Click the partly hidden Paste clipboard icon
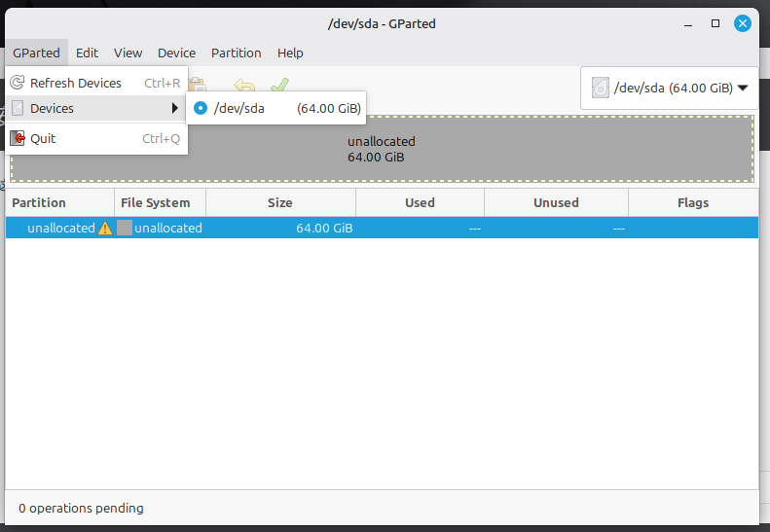Image resolution: width=770 pixels, height=532 pixels. pyautogui.click(x=198, y=85)
